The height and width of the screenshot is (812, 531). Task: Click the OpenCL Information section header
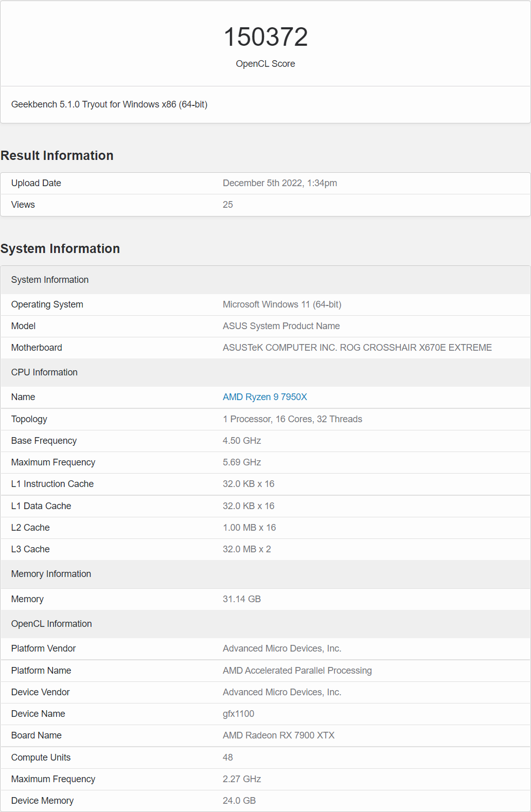click(x=265, y=624)
